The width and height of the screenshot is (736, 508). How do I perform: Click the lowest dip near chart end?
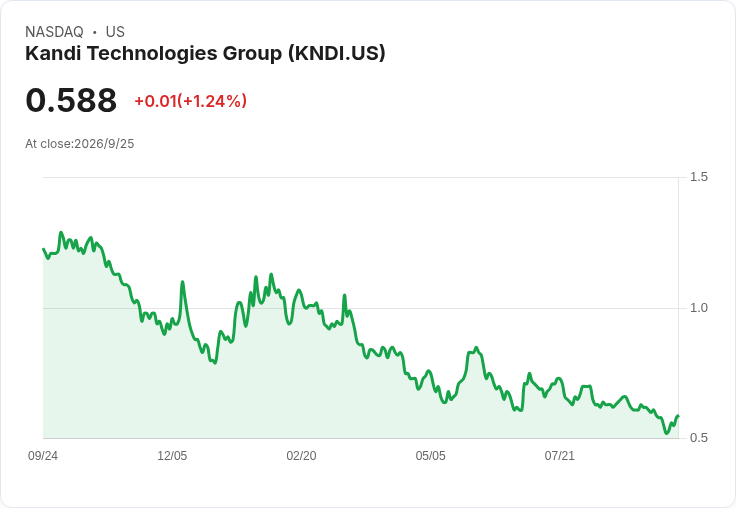667,433
